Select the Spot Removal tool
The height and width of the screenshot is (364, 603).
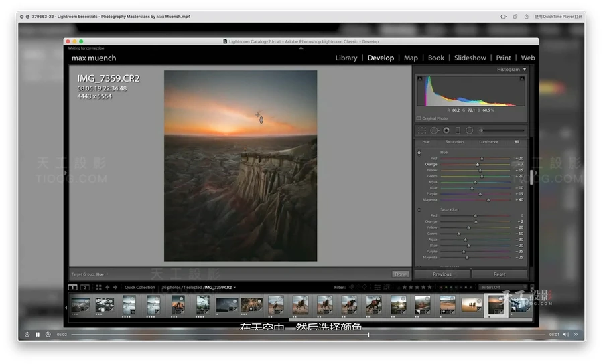point(434,130)
